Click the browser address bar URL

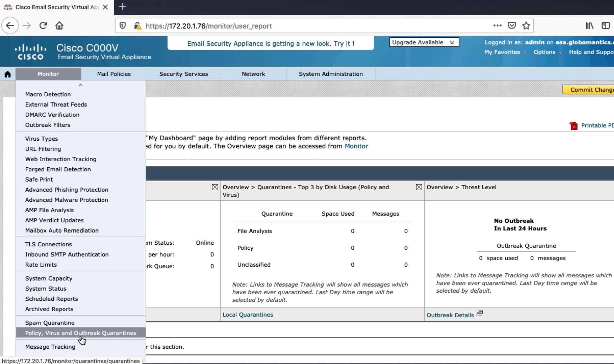click(x=209, y=26)
